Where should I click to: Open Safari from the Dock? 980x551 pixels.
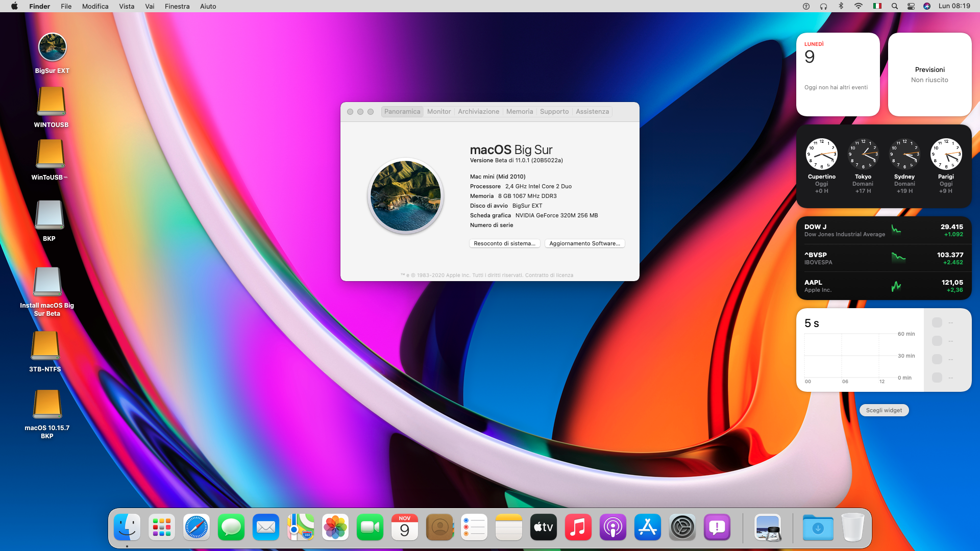click(x=197, y=527)
